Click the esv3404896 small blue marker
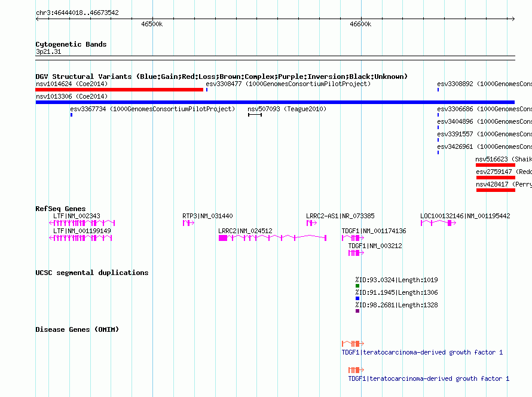 point(438,127)
